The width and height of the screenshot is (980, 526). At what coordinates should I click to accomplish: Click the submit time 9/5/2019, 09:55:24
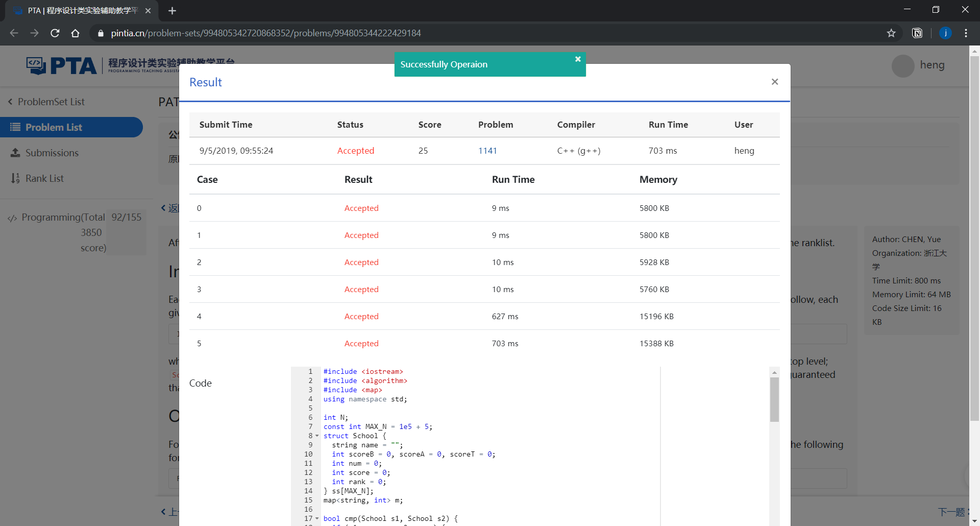[x=236, y=151]
